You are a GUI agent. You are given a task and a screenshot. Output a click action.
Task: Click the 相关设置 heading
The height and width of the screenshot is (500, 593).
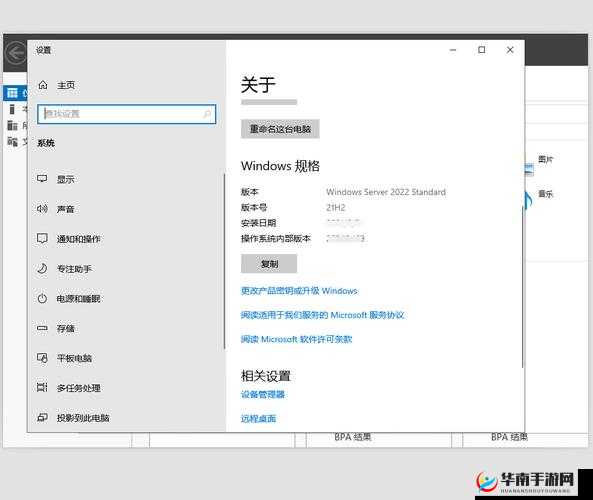click(x=266, y=376)
